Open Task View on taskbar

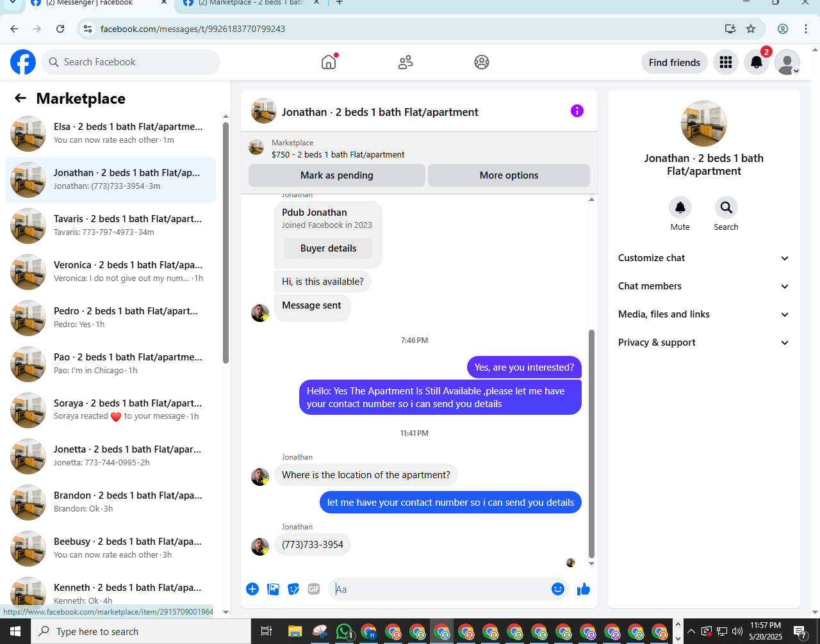(x=266, y=632)
